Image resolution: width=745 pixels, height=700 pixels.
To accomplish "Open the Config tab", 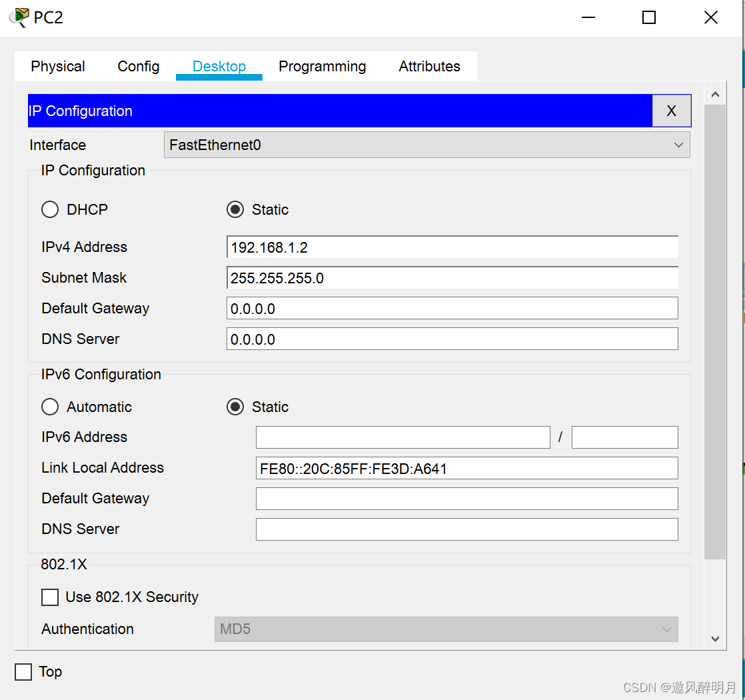I will pos(138,66).
